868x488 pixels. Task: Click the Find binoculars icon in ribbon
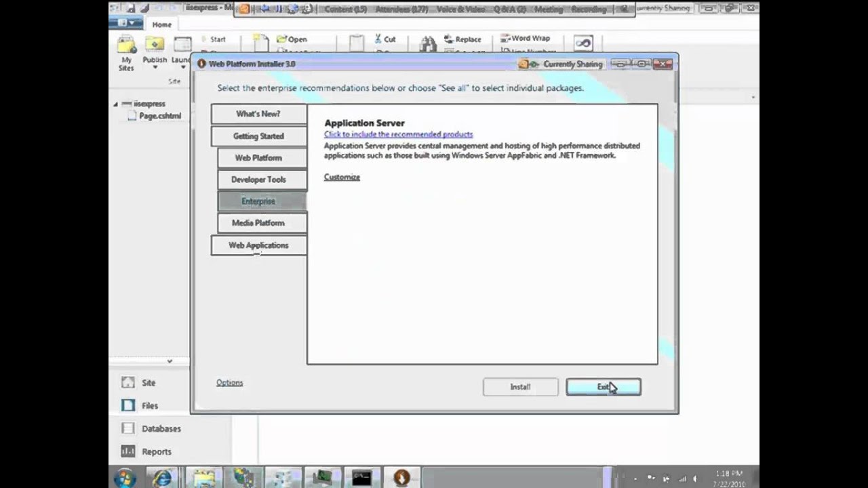[x=428, y=45]
